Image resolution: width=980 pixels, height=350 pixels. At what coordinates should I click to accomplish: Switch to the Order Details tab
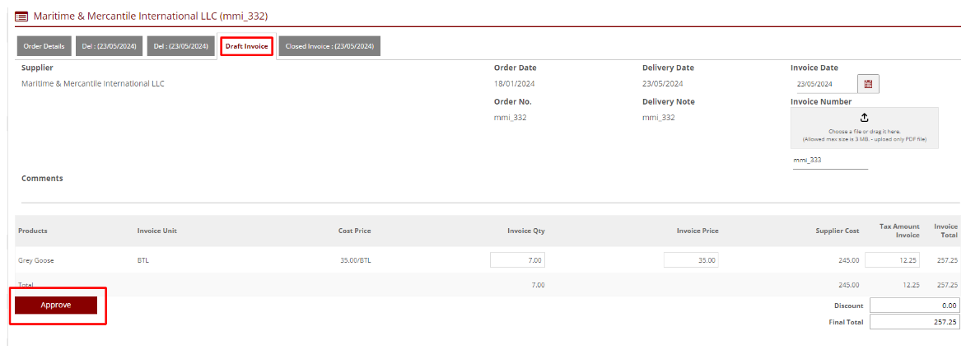click(x=44, y=47)
